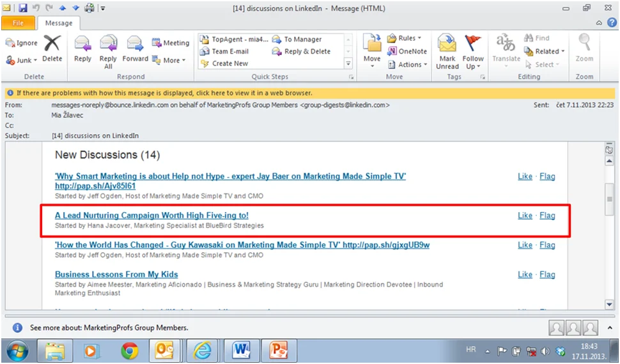620x364 pixels.
Task: Select Reply & Delete quick step
Action: point(301,51)
